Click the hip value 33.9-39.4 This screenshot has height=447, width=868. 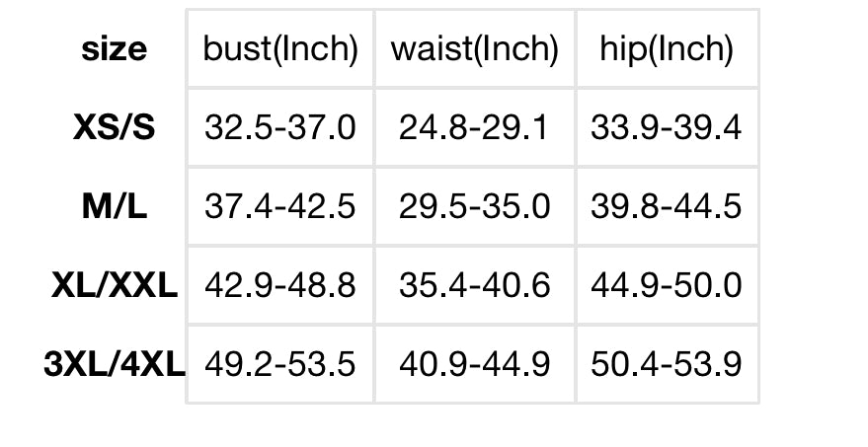coord(667,127)
